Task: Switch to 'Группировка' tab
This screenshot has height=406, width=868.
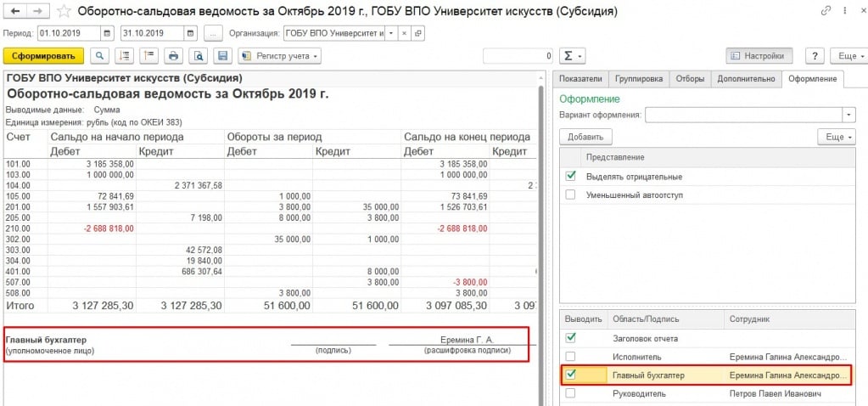Action: 639,79
